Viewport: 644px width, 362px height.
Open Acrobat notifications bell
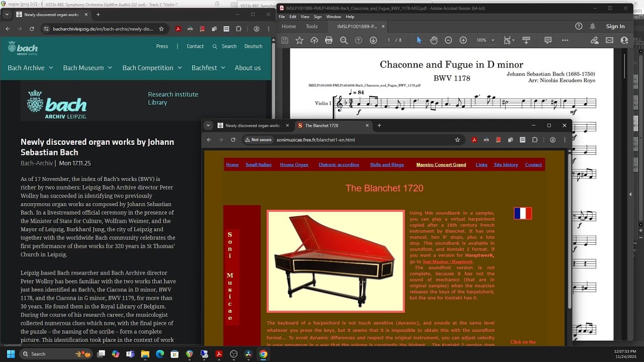click(593, 26)
